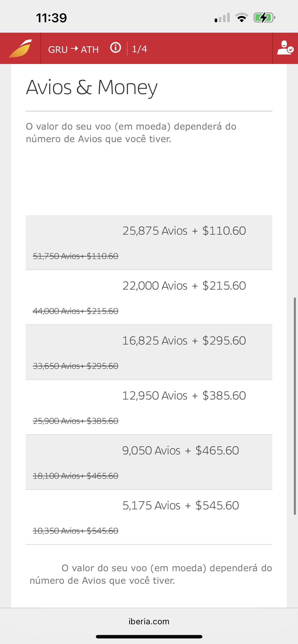Select 25,875 Avios + $110.60 option
This screenshot has height=644, width=298.
click(149, 242)
